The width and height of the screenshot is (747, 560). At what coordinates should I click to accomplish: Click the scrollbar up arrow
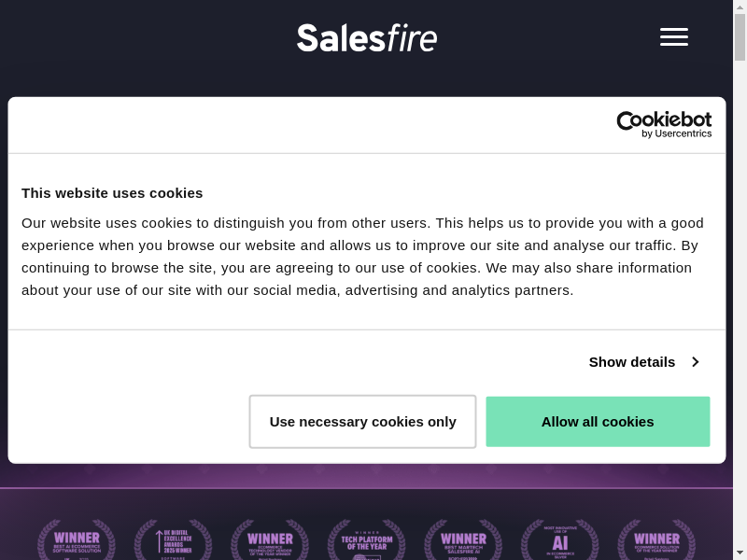(740, 6)
